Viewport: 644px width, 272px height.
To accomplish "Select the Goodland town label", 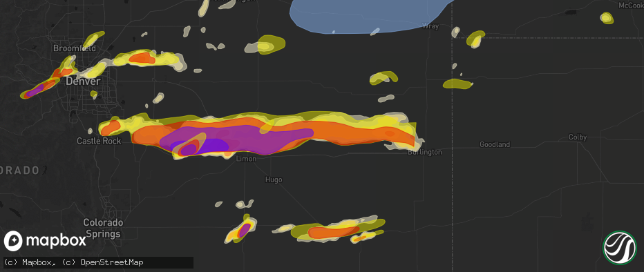I will pyautogui.click(x=495, y=144).
